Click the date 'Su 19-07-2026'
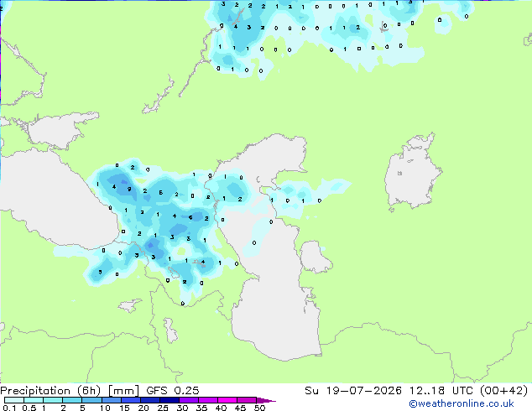Viewport: 532px width, 411px height. [353, 391]
